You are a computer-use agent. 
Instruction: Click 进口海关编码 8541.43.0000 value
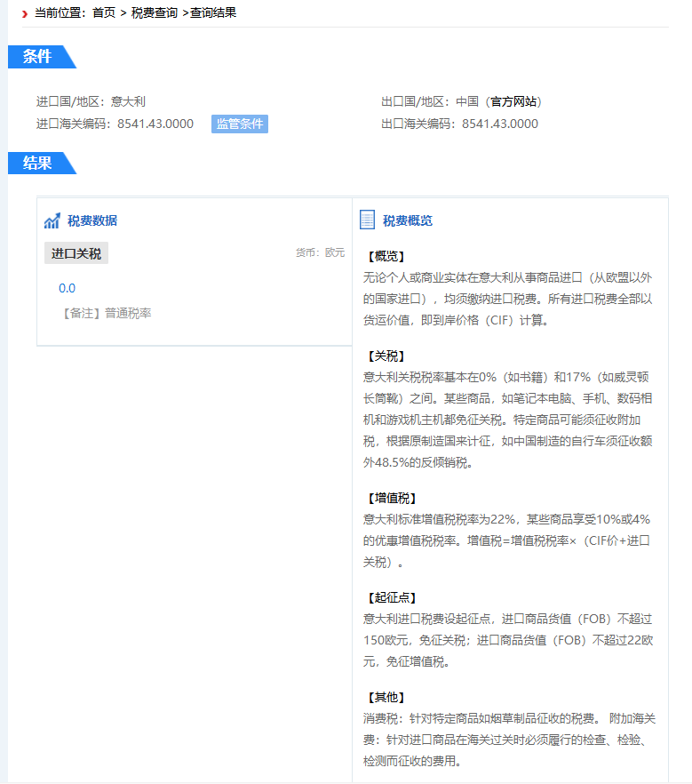pyautogui.click(x=155, y=124)
